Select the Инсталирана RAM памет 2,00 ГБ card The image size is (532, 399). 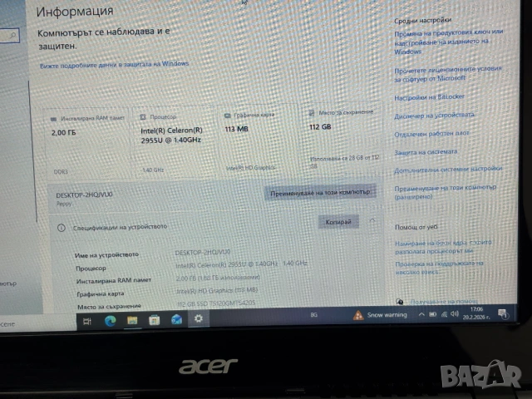pos(87,144)
